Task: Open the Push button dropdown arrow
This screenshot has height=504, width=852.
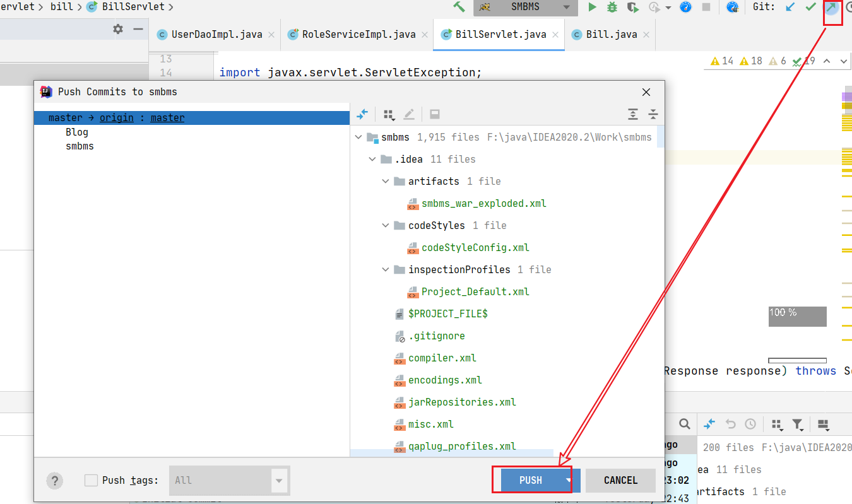Action: pyautogui.click(x=569, y=481)
